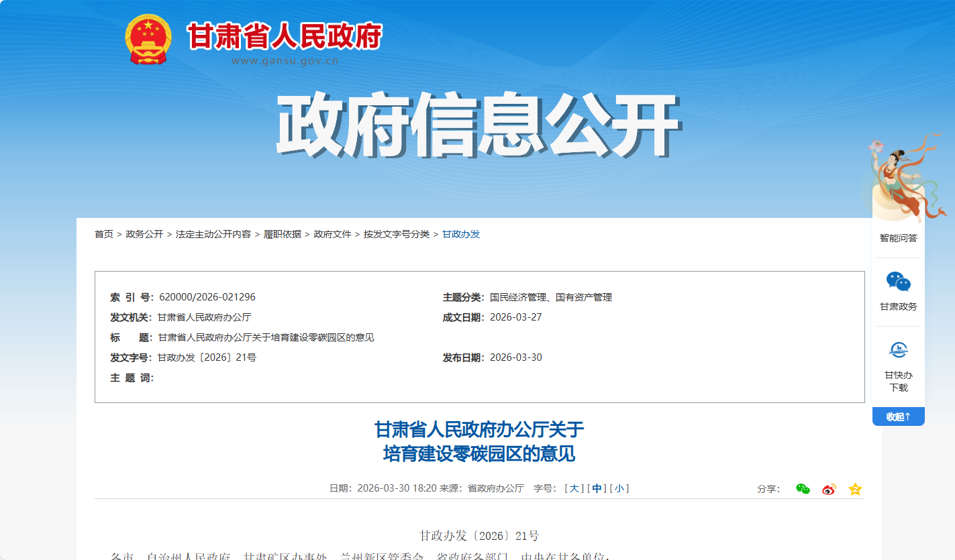This screenshot has width=955, height=560.
Task: Share via QQ Zone star icon
Action: pos(855,489)
